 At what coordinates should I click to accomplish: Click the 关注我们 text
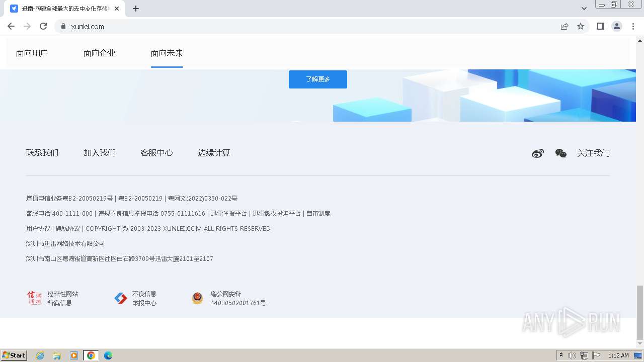pos(593,153)
